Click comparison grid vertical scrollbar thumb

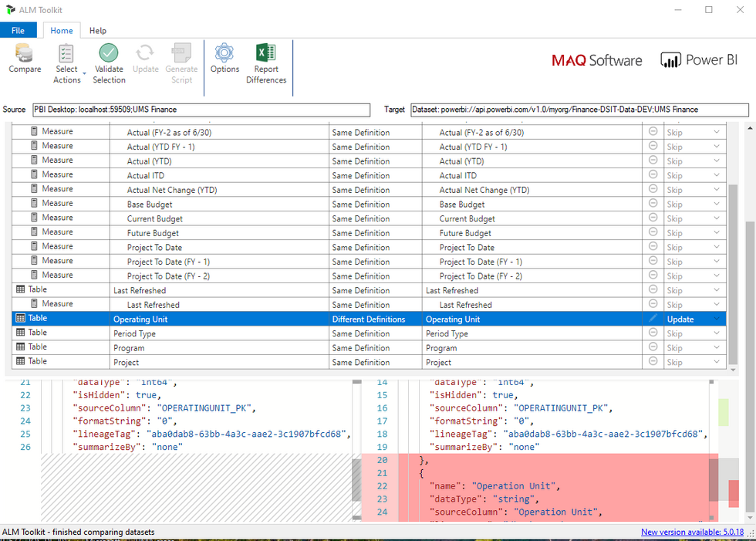pos(733,274)
